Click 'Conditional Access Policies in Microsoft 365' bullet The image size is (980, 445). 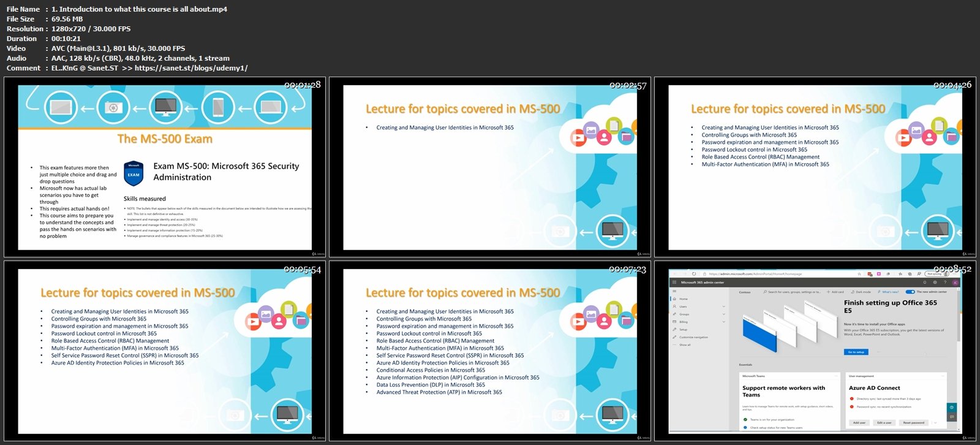coord(431,370)
